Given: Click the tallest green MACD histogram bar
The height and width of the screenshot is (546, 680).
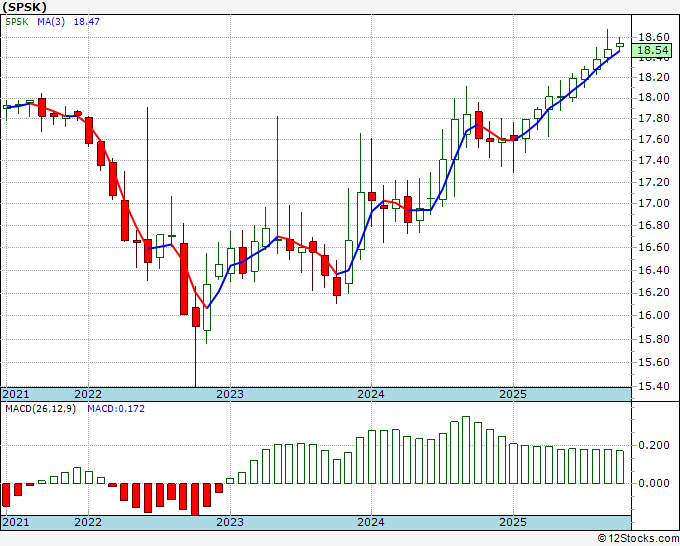Looking at the screenshot, I should click(x=466, y=450).
